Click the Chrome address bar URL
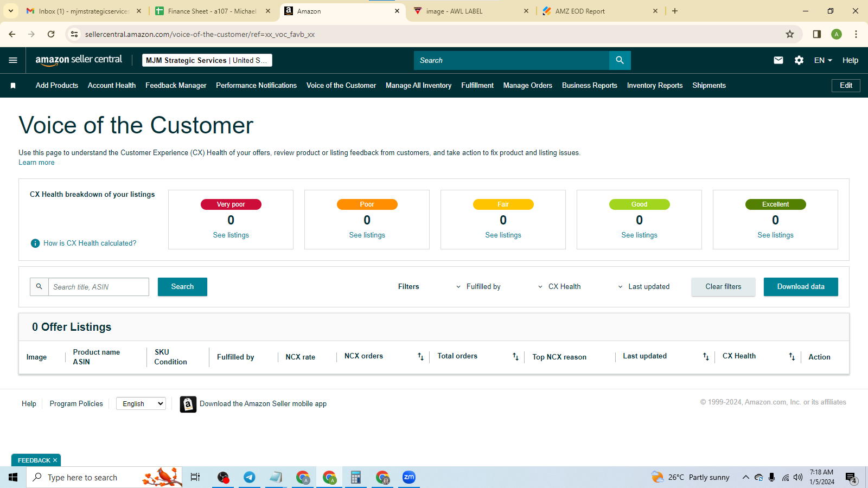The width and height of the screenshot is (868, 488). pyautogui.click(x=200, y=34)
